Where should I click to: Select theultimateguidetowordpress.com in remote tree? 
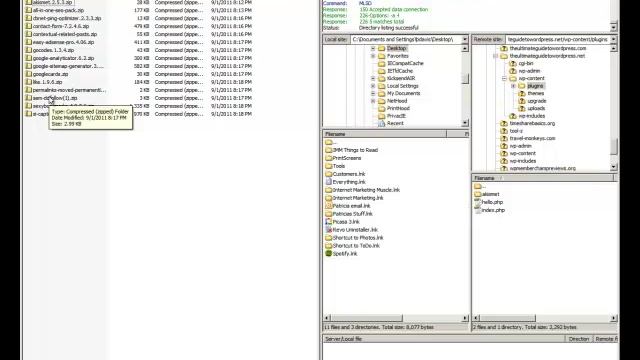[547, 48]
